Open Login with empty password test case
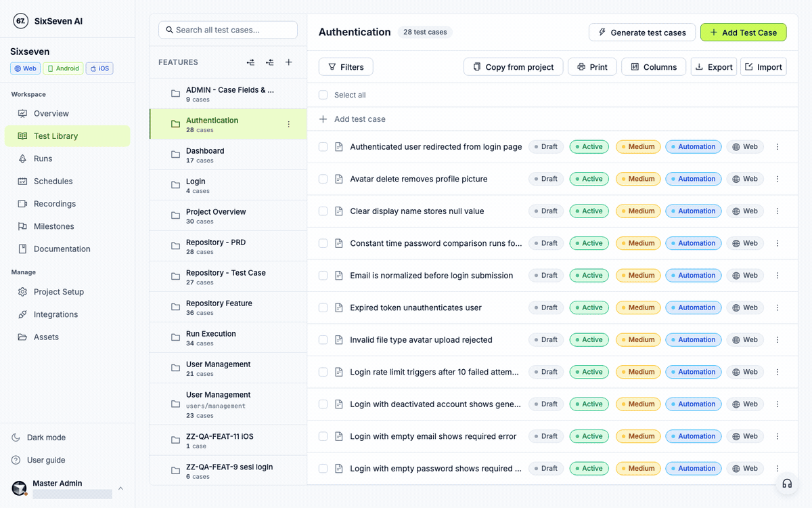Viewport: 812px width, 508px height. point(436,469)
